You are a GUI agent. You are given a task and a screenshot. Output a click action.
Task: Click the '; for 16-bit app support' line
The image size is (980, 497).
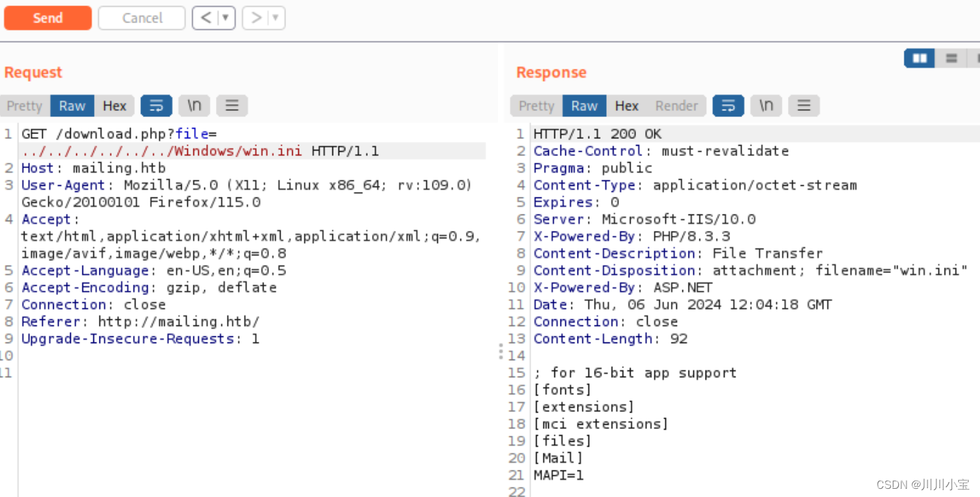pyautogui.click(x=635, y=372)
